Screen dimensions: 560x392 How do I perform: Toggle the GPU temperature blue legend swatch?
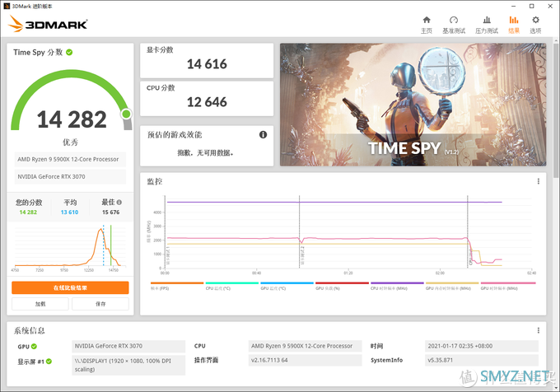click(287, 283)
